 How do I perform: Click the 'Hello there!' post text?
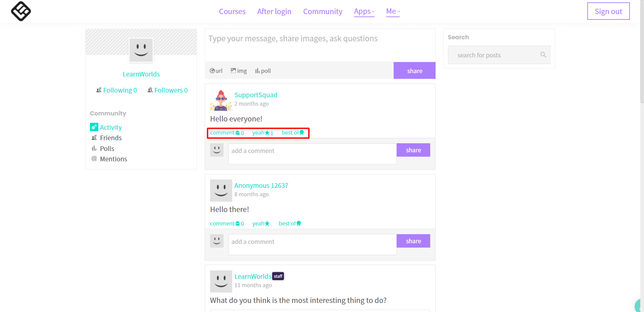click(x=230, y=209)
